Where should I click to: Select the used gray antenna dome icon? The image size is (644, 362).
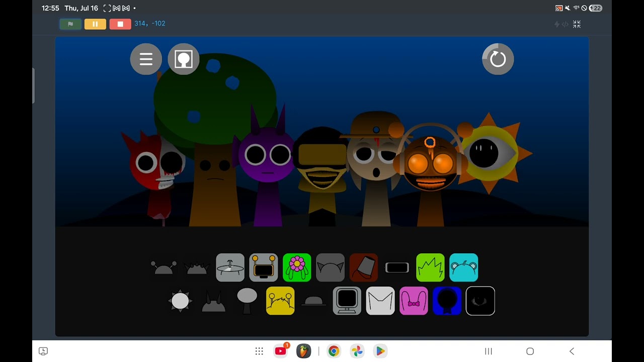coord(164,267)
